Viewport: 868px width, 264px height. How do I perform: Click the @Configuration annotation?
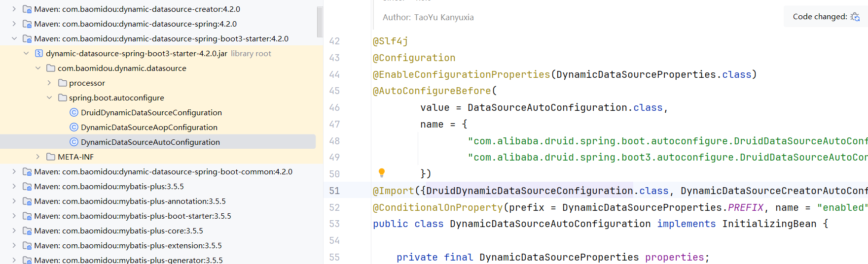tap(414, 58)
